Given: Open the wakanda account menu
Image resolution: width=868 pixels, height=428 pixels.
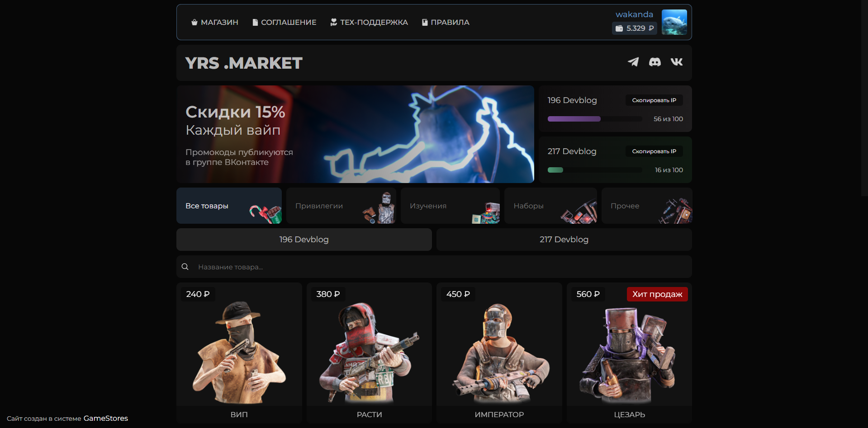Looking at the screenshot, I should point(634,14).
